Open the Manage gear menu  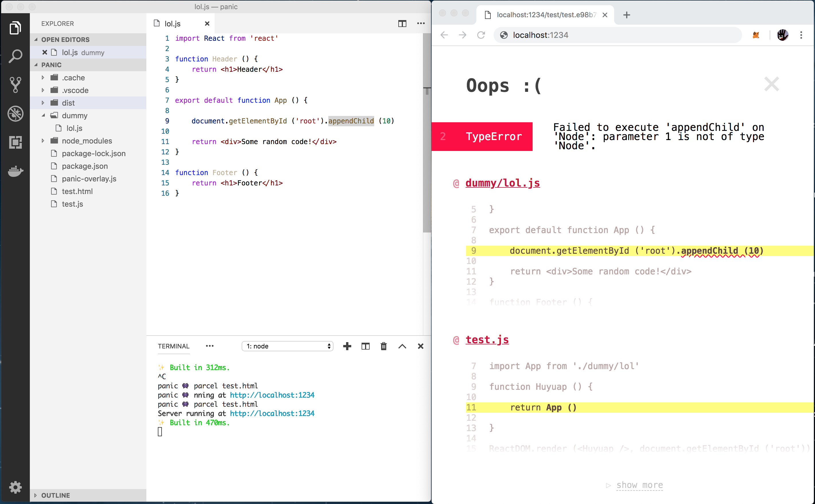(15, 487)
